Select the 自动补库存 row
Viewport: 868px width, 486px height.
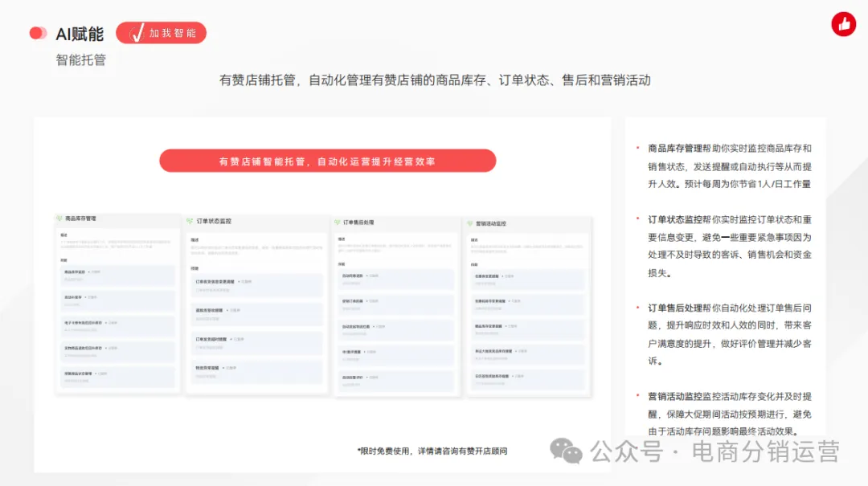point(117,300)
